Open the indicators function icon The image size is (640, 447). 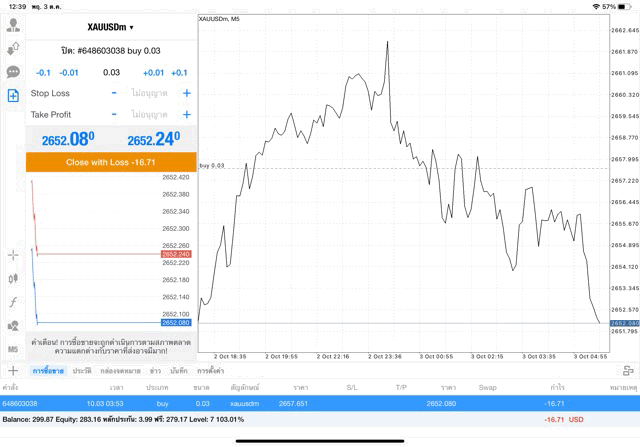tap(13, 302)
